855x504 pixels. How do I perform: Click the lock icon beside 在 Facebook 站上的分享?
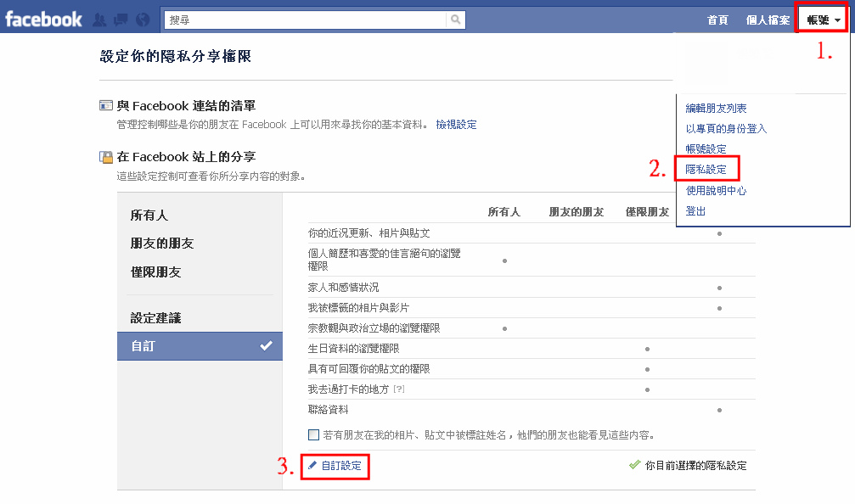106,157
